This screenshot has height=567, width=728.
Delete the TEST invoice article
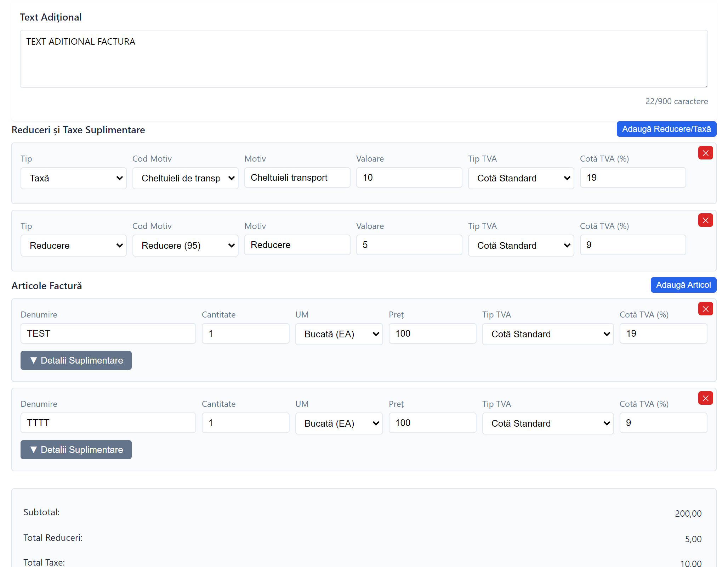[x=705, y=309]
